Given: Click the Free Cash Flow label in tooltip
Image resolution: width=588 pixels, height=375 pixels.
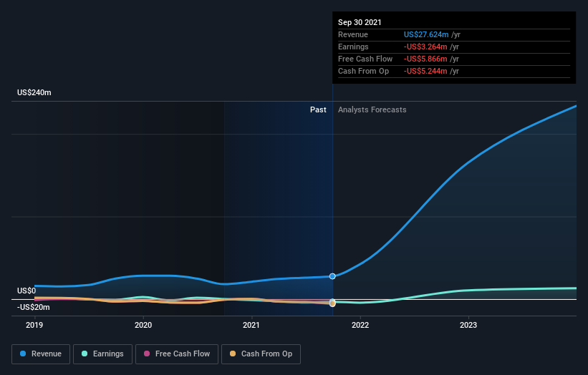Looking at the screenshot, I should point(365,59).
